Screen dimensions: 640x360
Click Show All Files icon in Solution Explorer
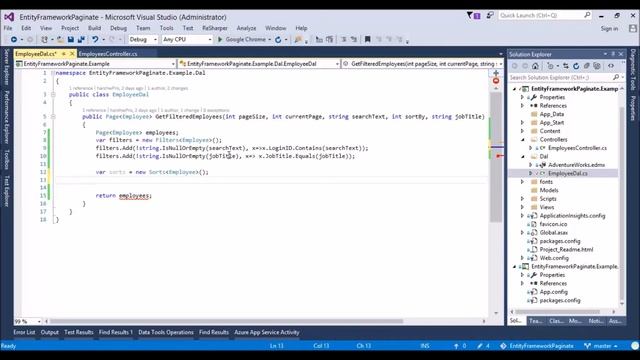[597, 66]
